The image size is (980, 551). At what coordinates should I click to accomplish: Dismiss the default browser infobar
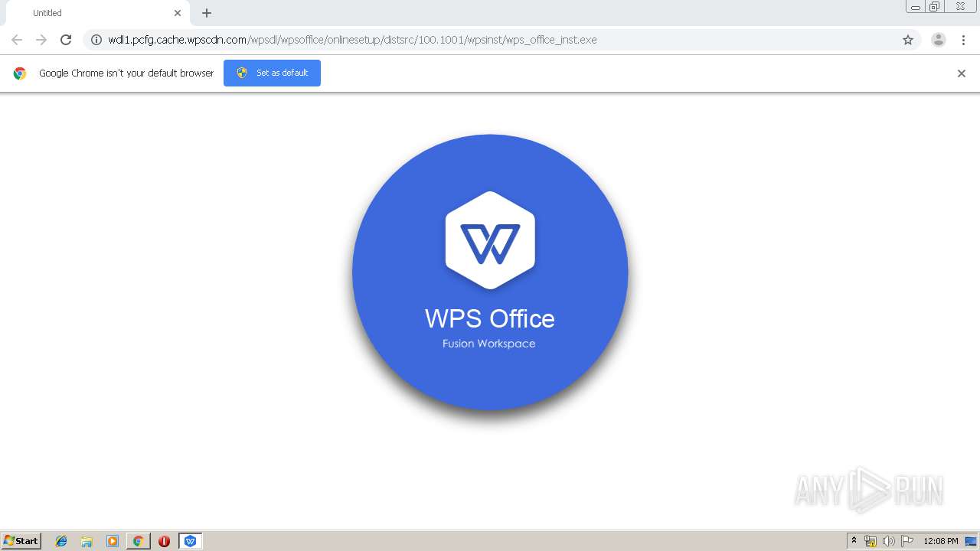(x=962, y=73)
